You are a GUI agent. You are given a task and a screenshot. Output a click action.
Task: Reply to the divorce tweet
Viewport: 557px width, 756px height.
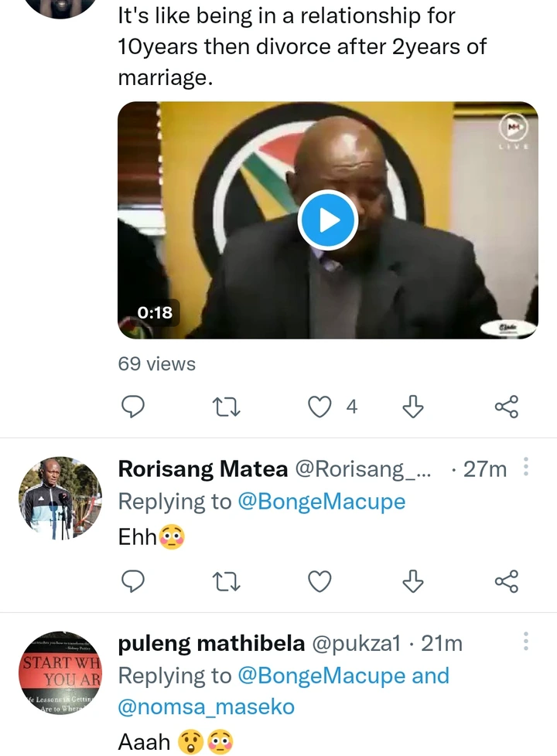pos(132,407)
